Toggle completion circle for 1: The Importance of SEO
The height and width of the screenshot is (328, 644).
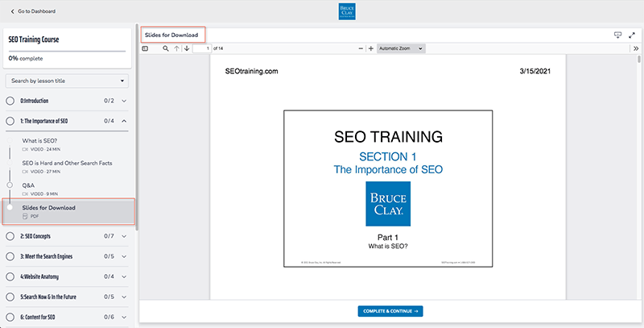(10, 121)
